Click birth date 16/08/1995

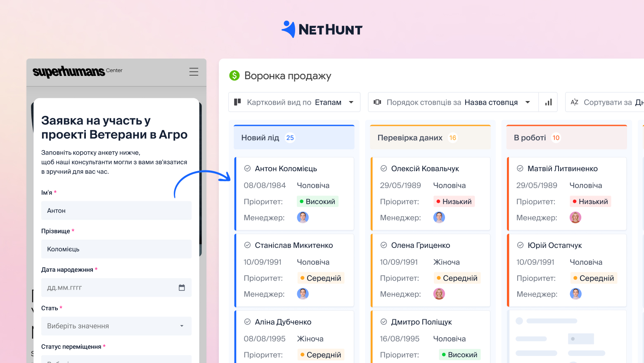(400, 339)
